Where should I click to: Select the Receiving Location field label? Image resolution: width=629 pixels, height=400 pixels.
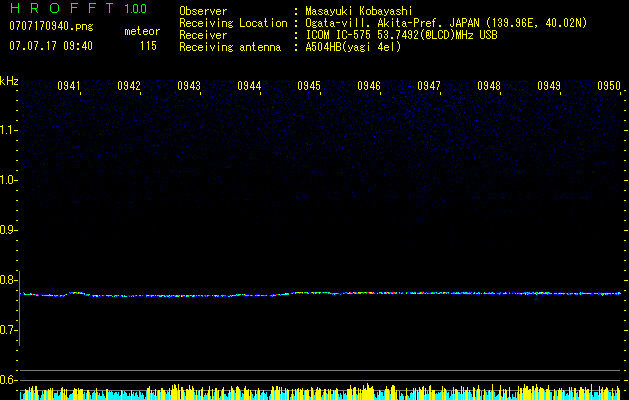pos(233,23)
